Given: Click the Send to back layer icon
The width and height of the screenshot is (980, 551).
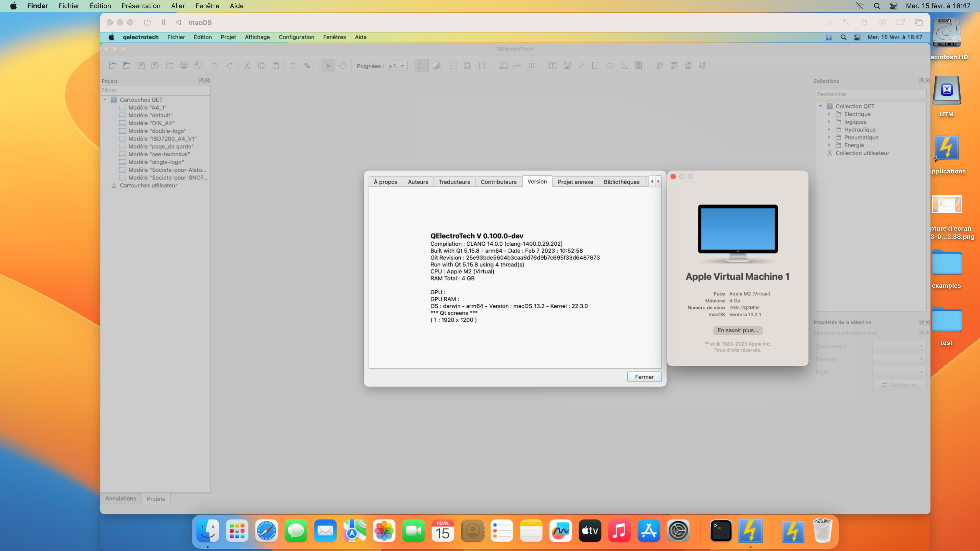Looking at the screenshot, I should [x=702, y=65].
